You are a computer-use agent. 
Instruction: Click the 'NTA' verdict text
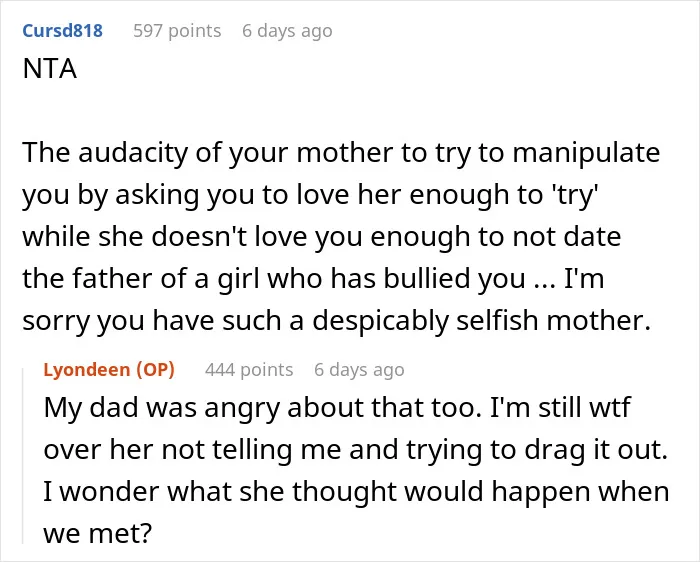click(x=50, y=69)
